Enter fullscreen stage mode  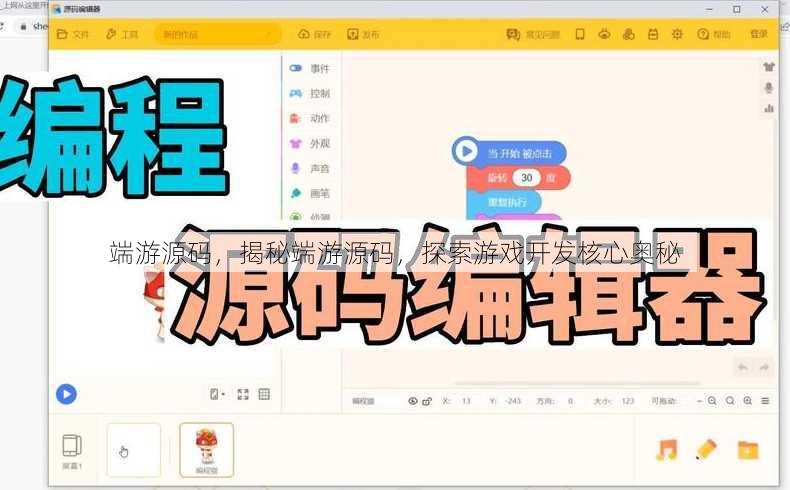click(243, 394)
